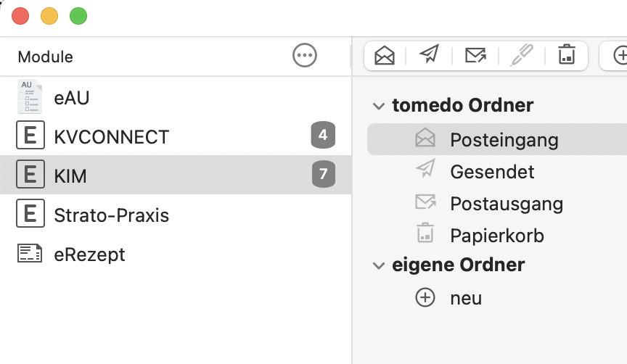Click the KIM unread badge showing 7
627x364 pixels.
(324, 174)
